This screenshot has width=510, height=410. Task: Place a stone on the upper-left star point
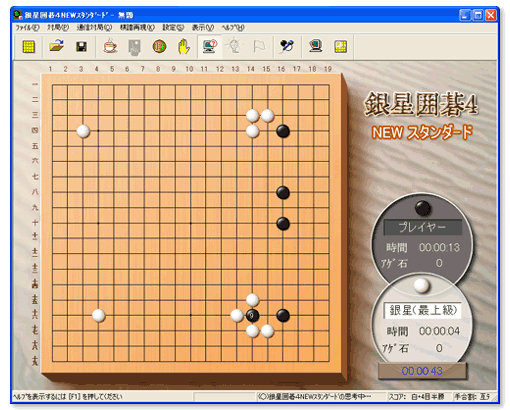pos(98,131)
